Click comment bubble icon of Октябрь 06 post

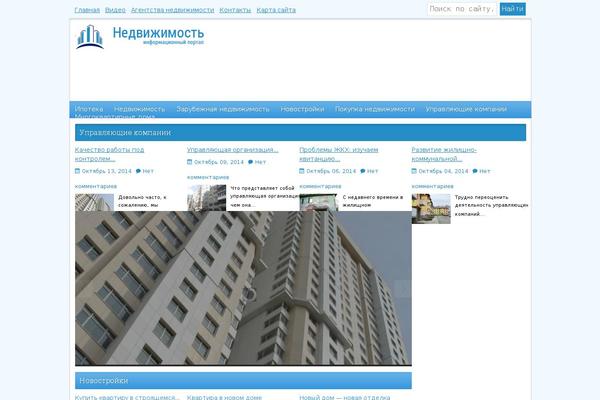363,171
